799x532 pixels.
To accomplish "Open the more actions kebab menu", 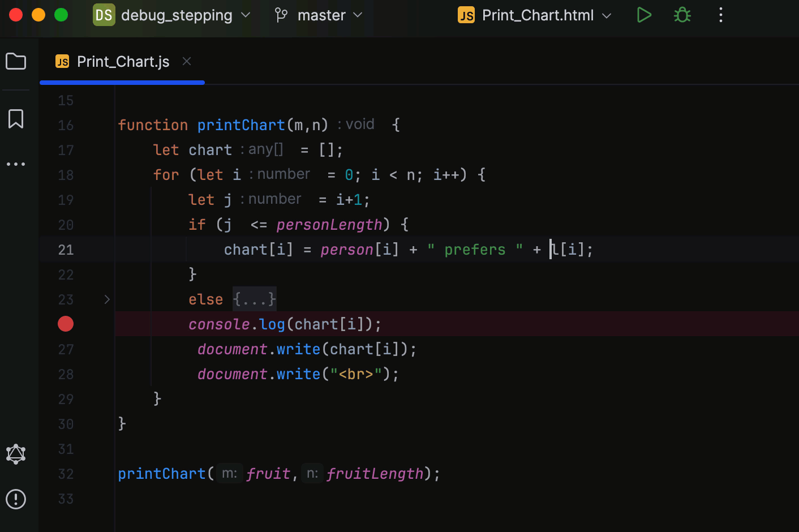I will (x=720, y=15).
